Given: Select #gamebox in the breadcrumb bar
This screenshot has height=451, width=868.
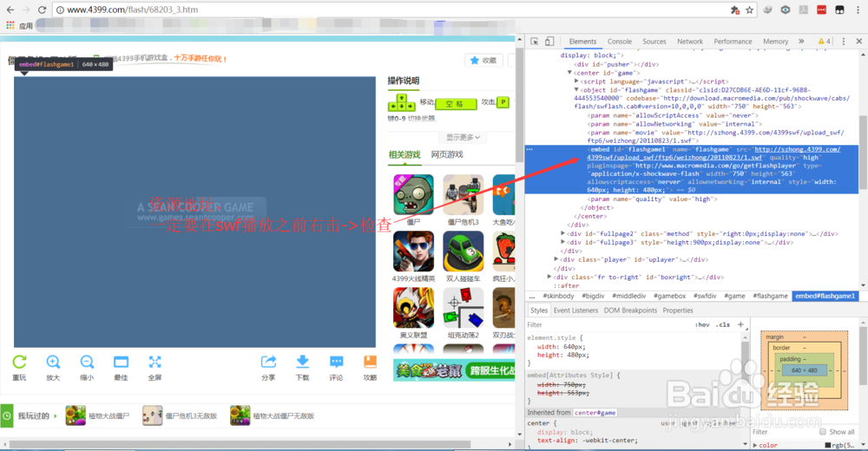Looking at the screenshot, I should tap(669, 296).
